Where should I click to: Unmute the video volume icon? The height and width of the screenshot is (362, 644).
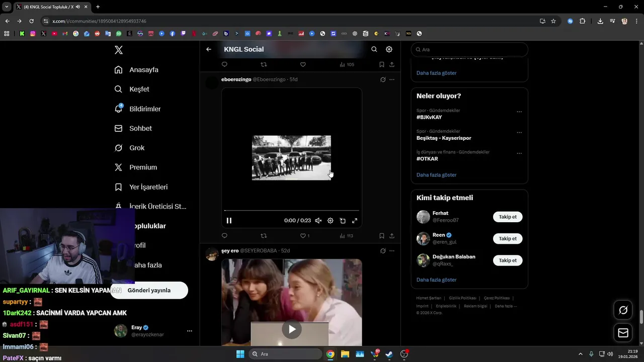point(318,221)
